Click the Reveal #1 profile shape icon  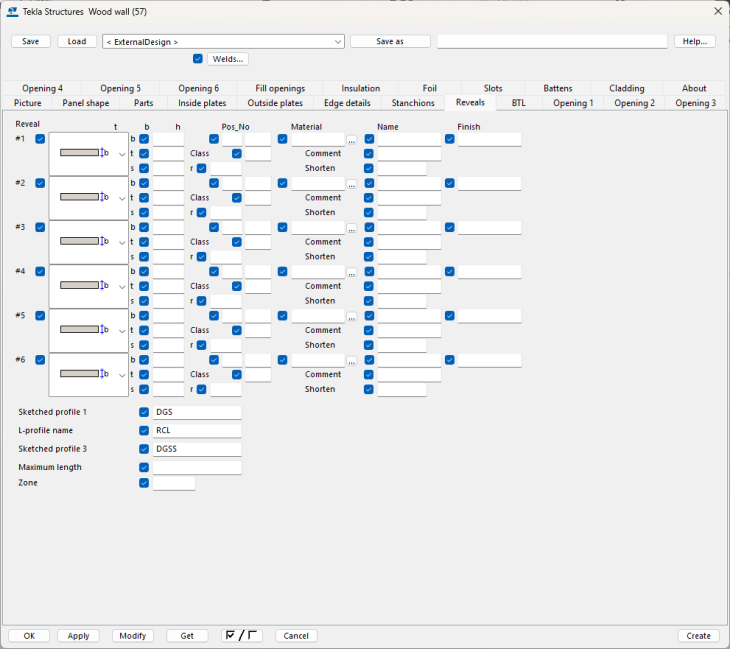(84, 153)
